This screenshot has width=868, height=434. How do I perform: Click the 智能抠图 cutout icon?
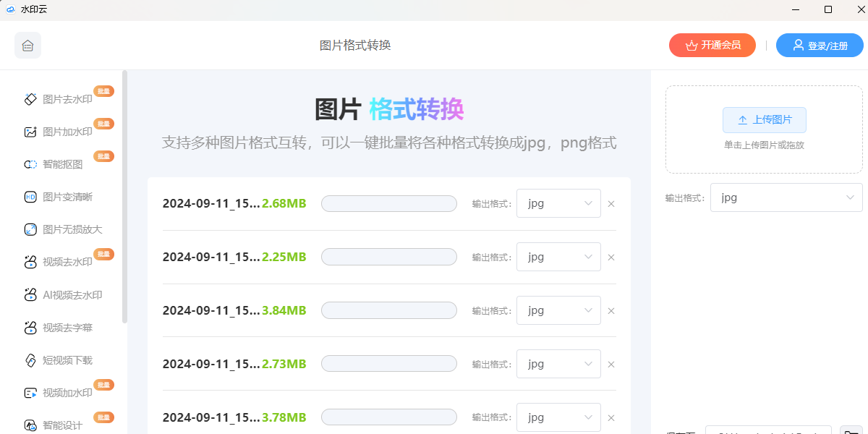click(30, 164)
